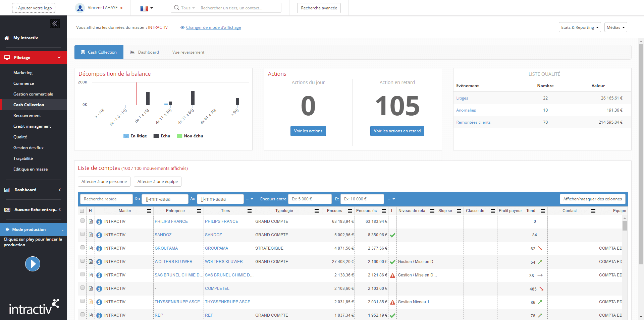Image resolution: width=644 pixels, height=320 pixels.
Task: Click Voir les actions en retard button
Action: [397, 131]
